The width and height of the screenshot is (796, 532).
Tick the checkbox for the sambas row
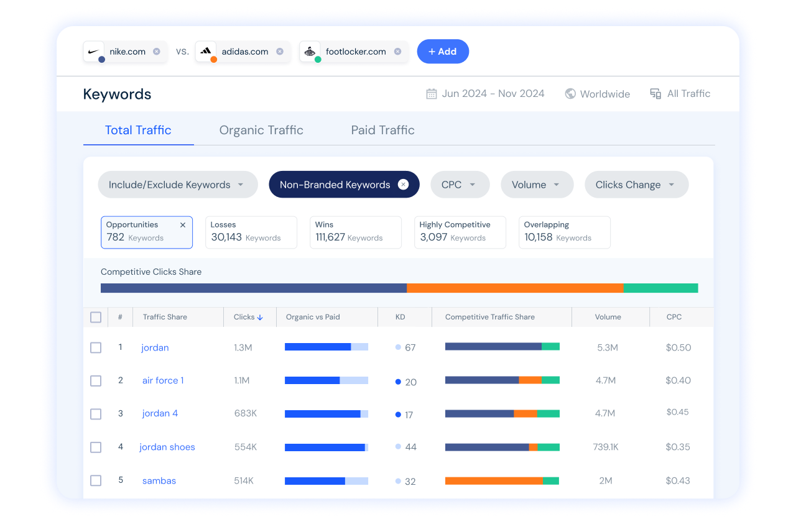tap(96, 480)
